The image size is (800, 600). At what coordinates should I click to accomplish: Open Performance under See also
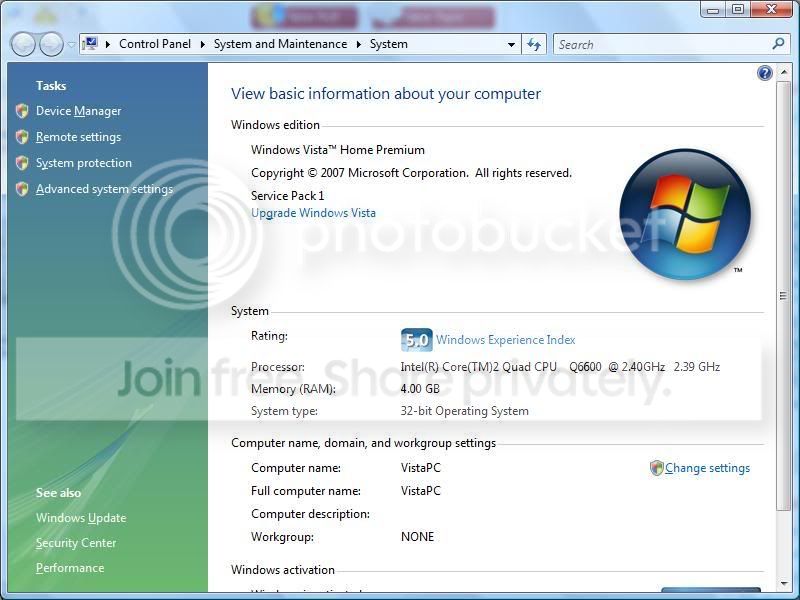pos(70,568)
